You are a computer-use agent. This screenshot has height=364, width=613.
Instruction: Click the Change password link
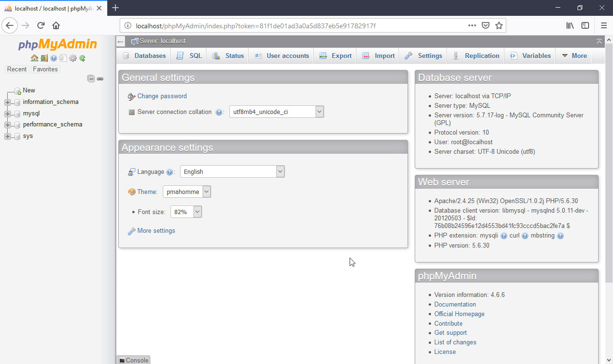coord(162,96)
